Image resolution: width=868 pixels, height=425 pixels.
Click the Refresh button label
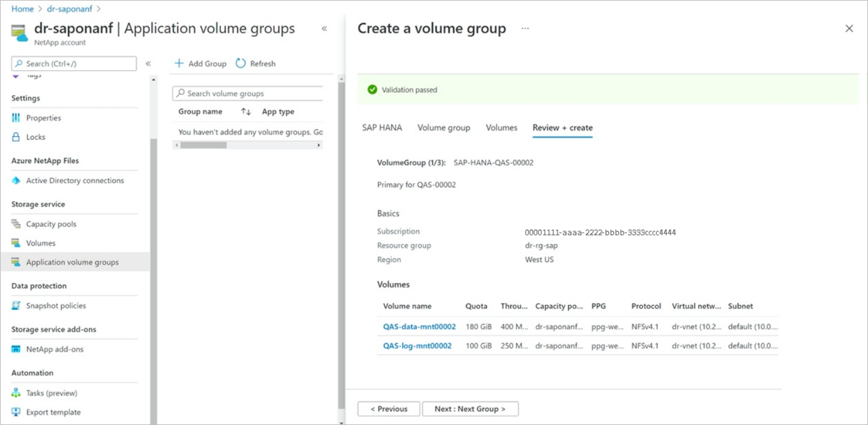(x=263, y=64)
